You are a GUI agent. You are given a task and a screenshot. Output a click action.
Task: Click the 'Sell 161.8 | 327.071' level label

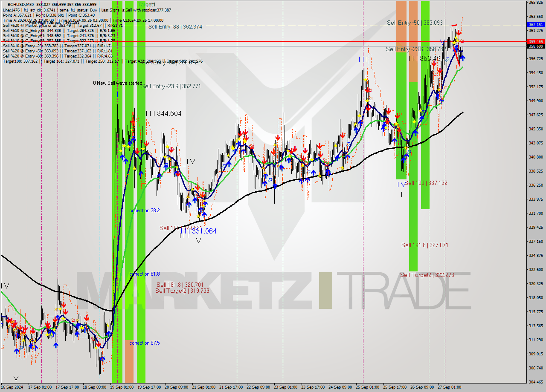[x=425, y=245]
